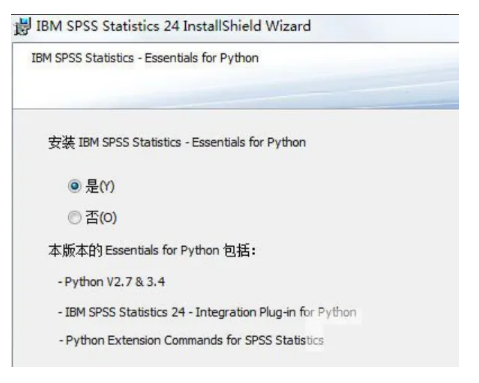Click the '安装 IBM SPSS Statistics - Essentials for Python' label
Viewport: 479px width, 383px height.
(x=177, y=142)
